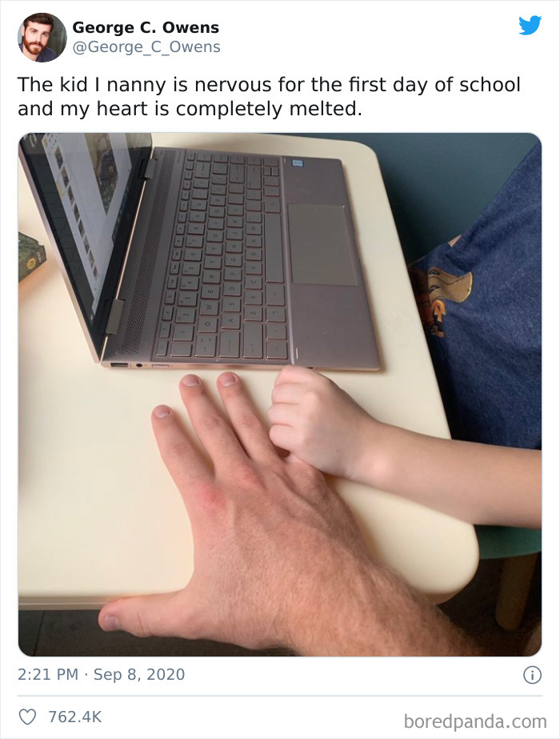Click the 2:21 PM timestamp
The width and height of the screenshot is (560, 739).
[47, 674]
